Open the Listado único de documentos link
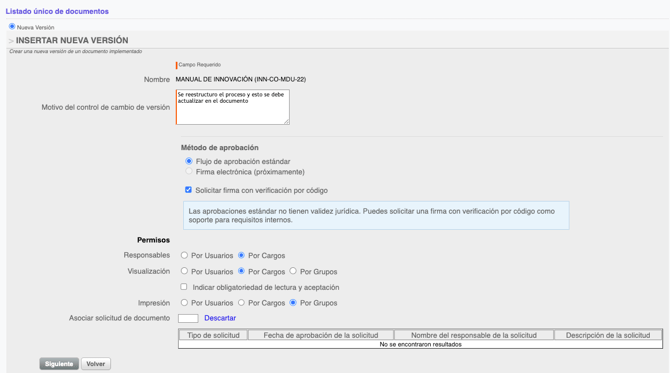 [57, 12]
